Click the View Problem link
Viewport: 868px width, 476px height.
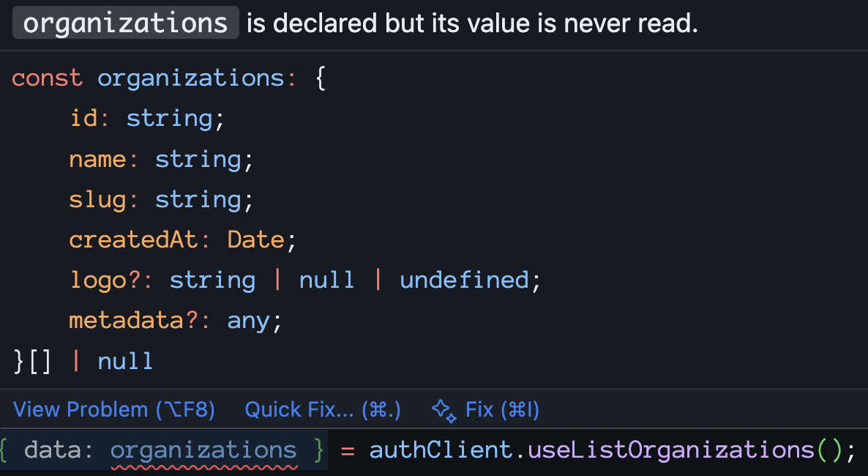click(114, 409)
